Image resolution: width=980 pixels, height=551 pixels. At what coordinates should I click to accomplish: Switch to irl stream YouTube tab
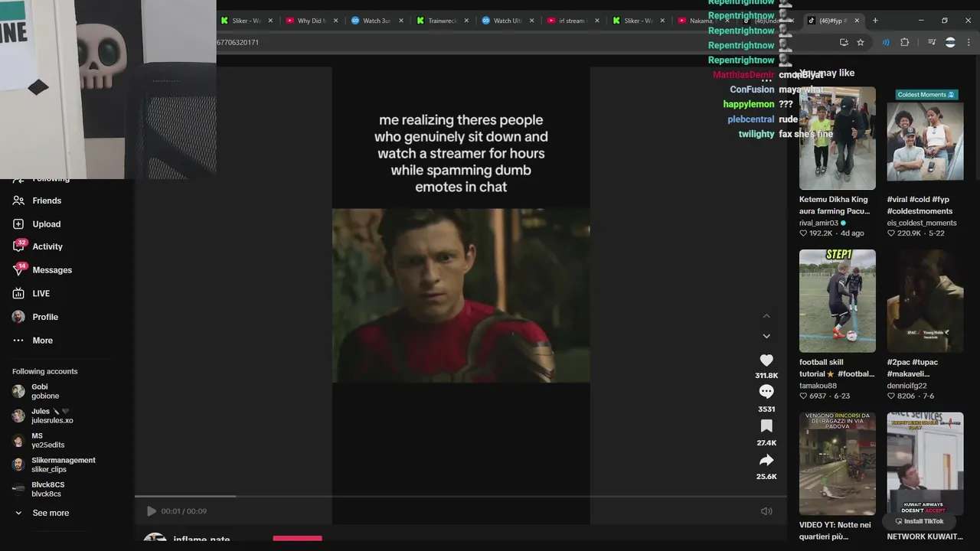tap(572, 21)
